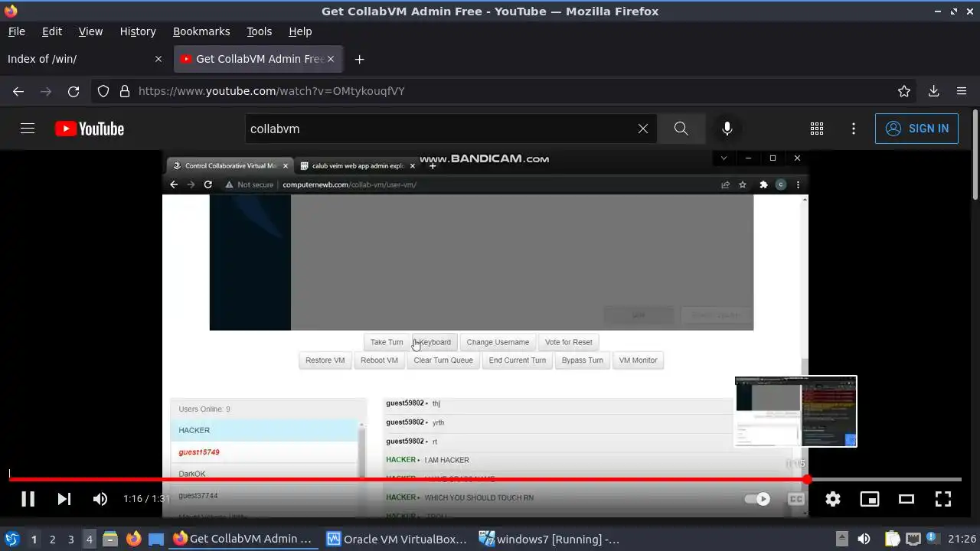The height and width of the screenshot is (551, 980).
Task: Open the Firefox application menu
Action: coord(962,91)
